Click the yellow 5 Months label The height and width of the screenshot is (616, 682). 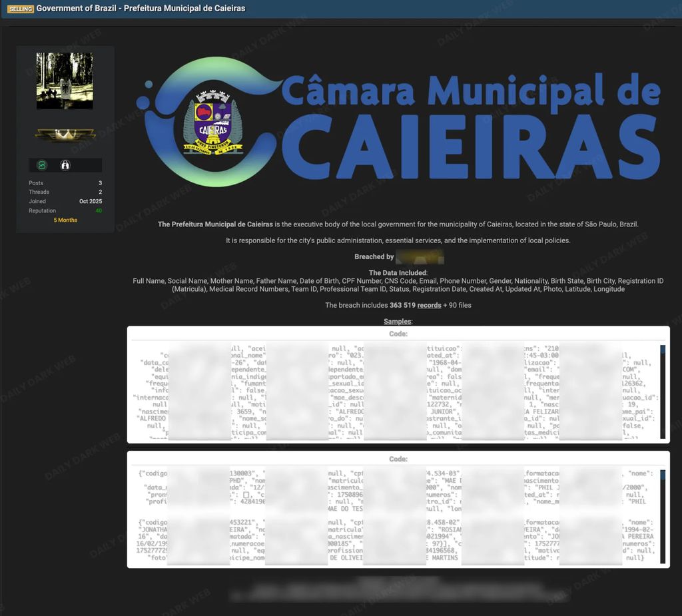click(65, 220)
